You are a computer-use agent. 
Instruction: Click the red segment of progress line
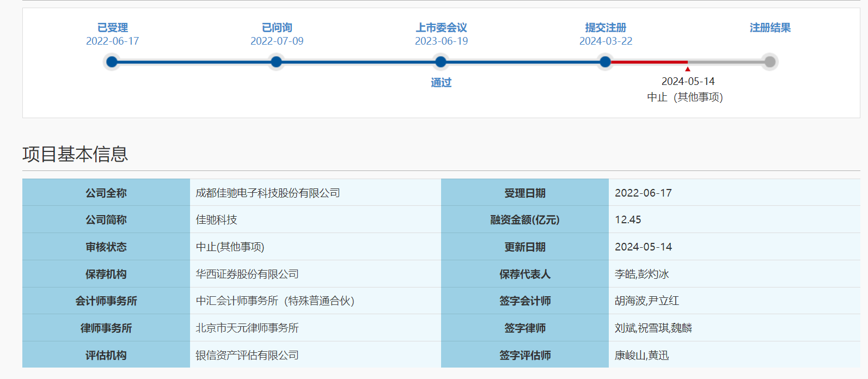pyautogui.click(x=648, y=62)
